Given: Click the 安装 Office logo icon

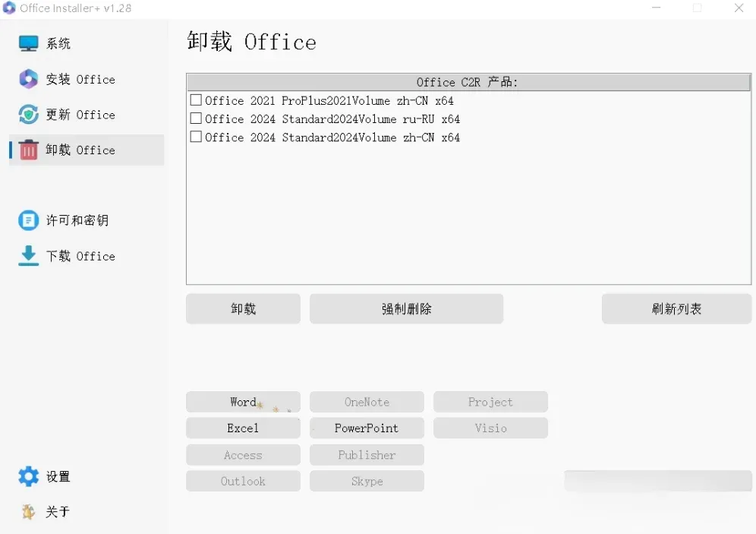Looking at the screenshot, I should [28, 79].
